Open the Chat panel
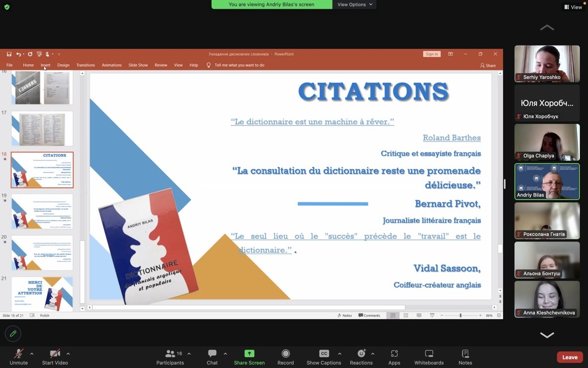Viewport: 588px width, 368px height. (212, 357)
